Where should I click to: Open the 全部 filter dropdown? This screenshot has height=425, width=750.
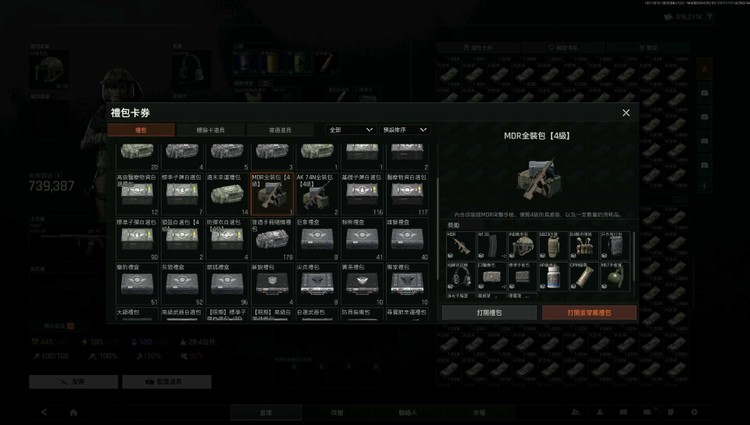[x=351, y=130]
